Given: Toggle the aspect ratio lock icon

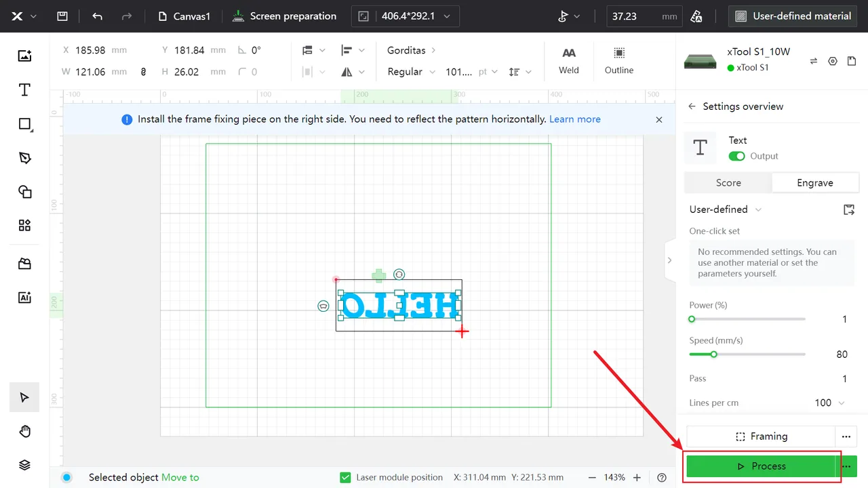Looking at the screenshot, I should coord(143,72).
